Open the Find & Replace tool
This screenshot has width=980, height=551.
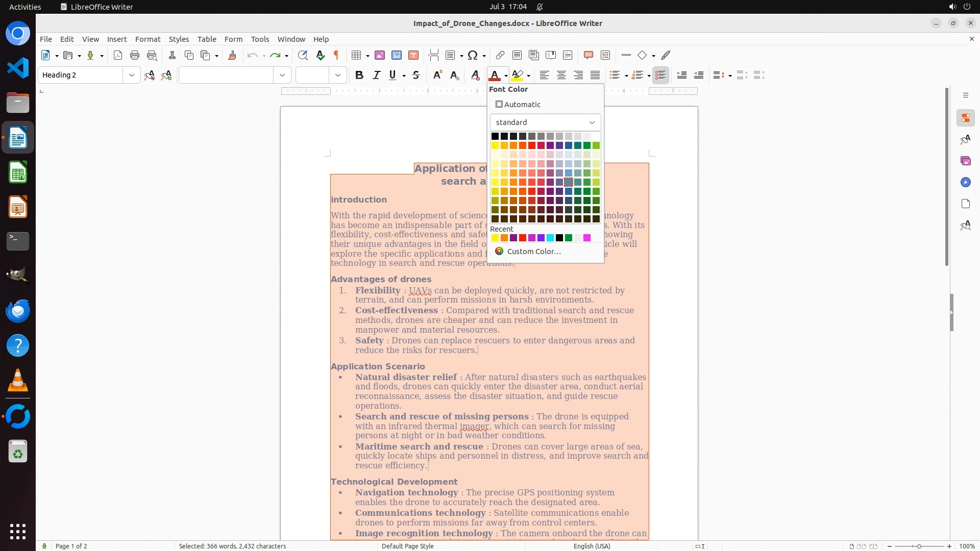tap(303, 55)
